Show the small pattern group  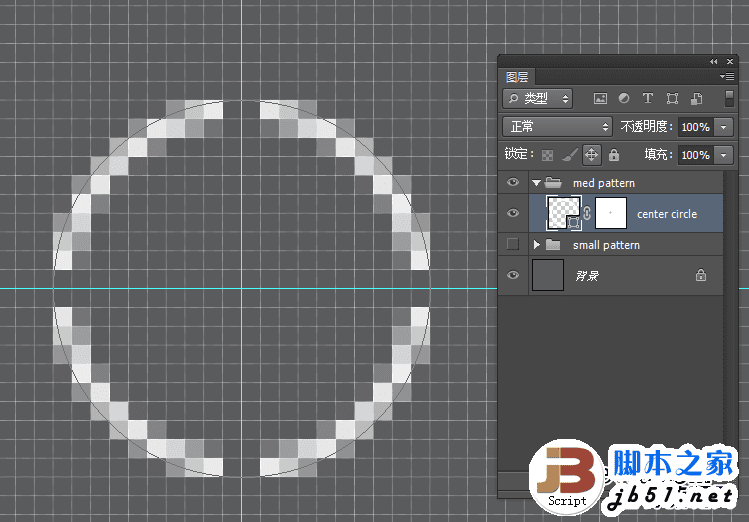pyautogui.click(x=513, y=245)
